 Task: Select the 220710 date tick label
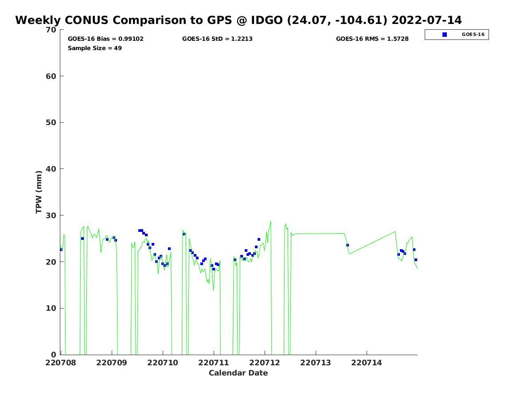point(162,363)
